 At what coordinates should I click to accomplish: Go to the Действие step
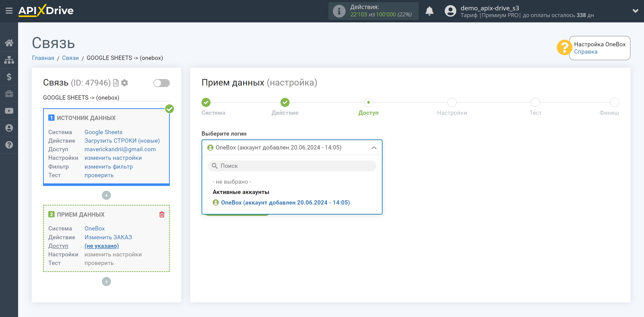point(285,102)
